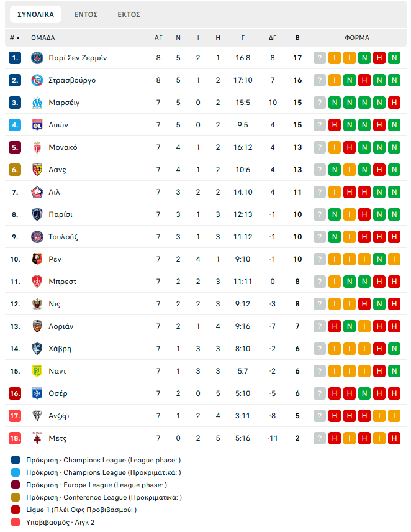Sort table by the # rank column
Image resolution: width=411 pixels, height=532 pixels.
[x=14, y=38]
